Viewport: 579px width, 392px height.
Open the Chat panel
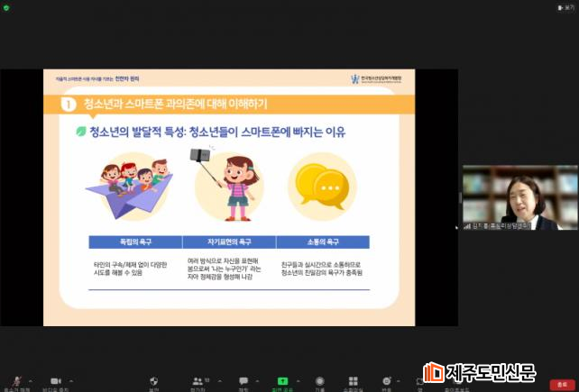[x=243, y=380]
